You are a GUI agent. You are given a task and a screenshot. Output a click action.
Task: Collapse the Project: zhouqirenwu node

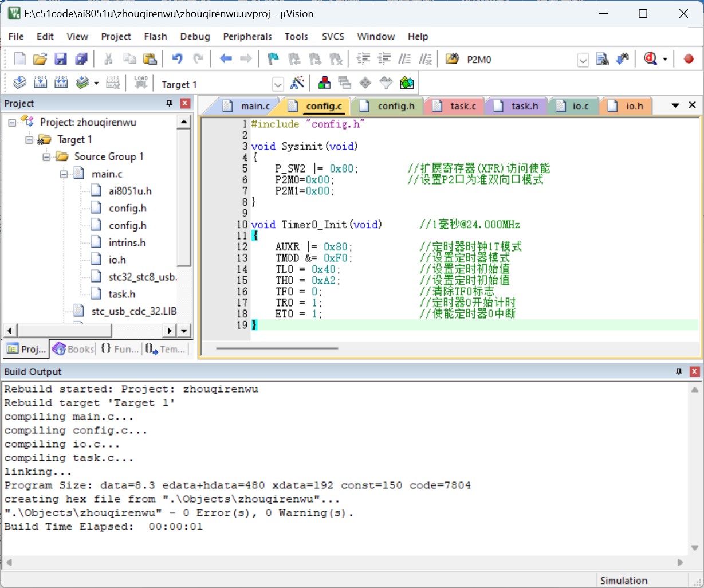click(x=13, y=123)
